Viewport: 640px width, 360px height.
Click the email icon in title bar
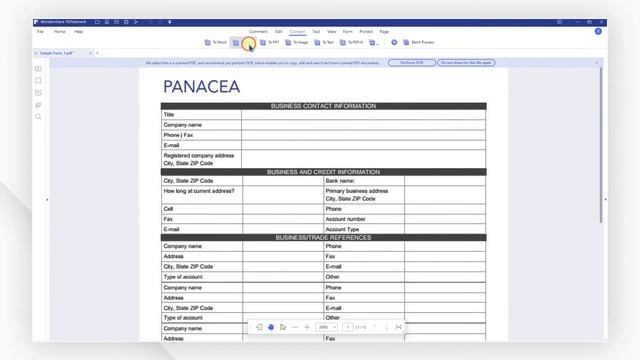click(x=116, y=22)
